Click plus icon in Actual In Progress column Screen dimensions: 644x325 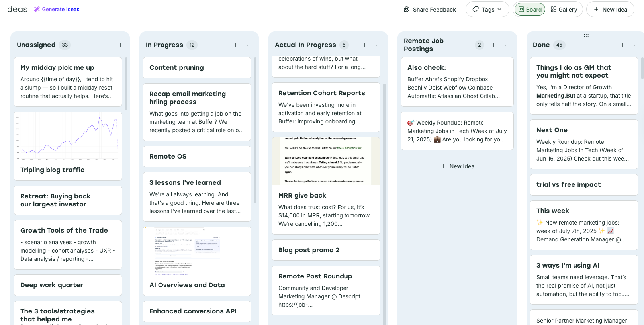click(365, 45)
